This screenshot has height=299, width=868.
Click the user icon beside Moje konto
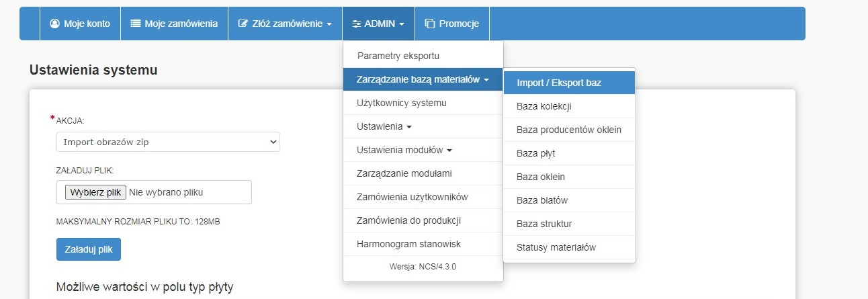55,24
